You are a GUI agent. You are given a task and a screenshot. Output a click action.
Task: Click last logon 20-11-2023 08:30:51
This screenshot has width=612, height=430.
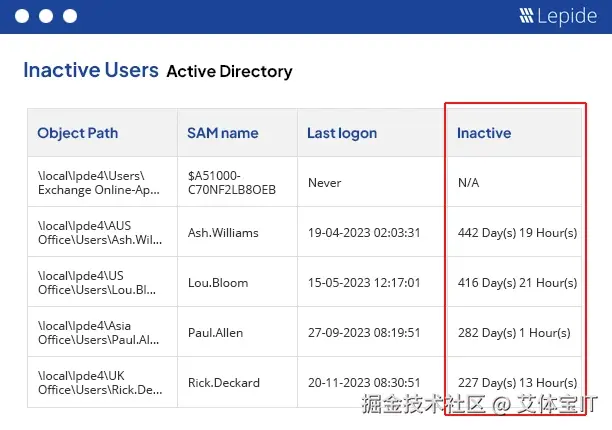[x=364, y=383]
